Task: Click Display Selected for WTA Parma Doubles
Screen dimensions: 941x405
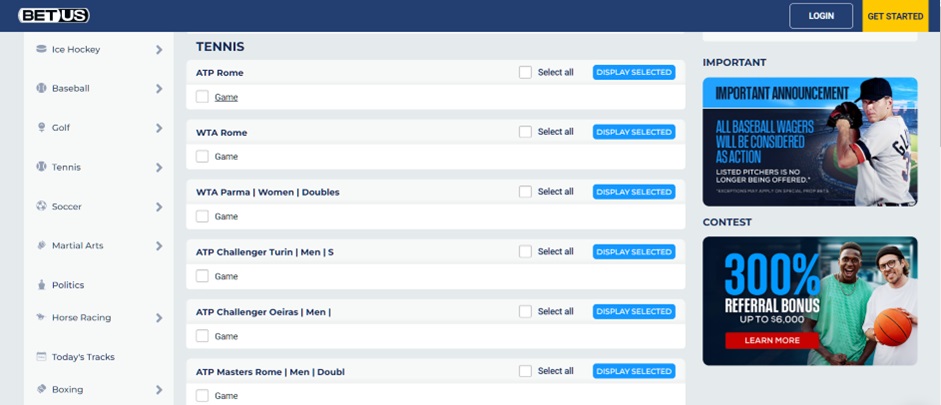Action: [x=634, y=192]
